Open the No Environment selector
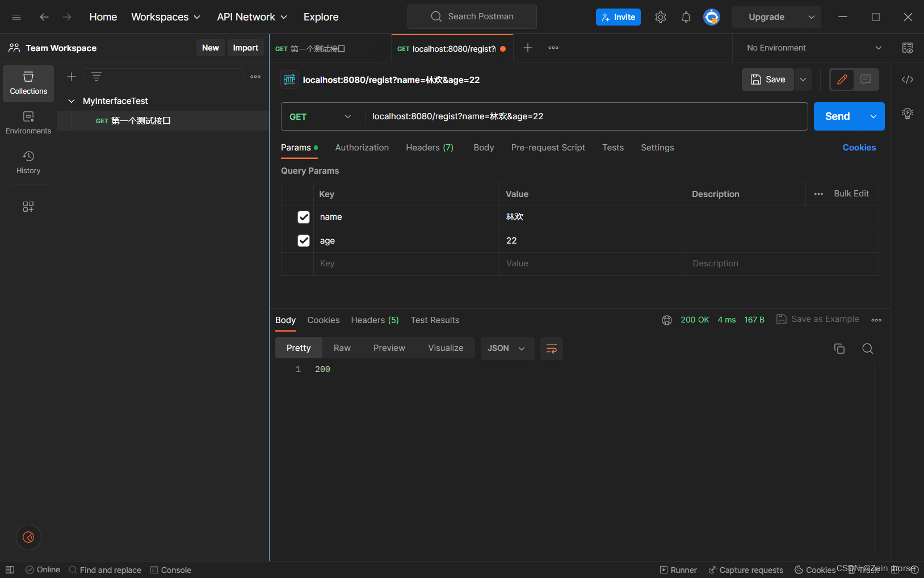Image resolution: width=924 pixels, height=578 pixels. [x=814, y=48]
